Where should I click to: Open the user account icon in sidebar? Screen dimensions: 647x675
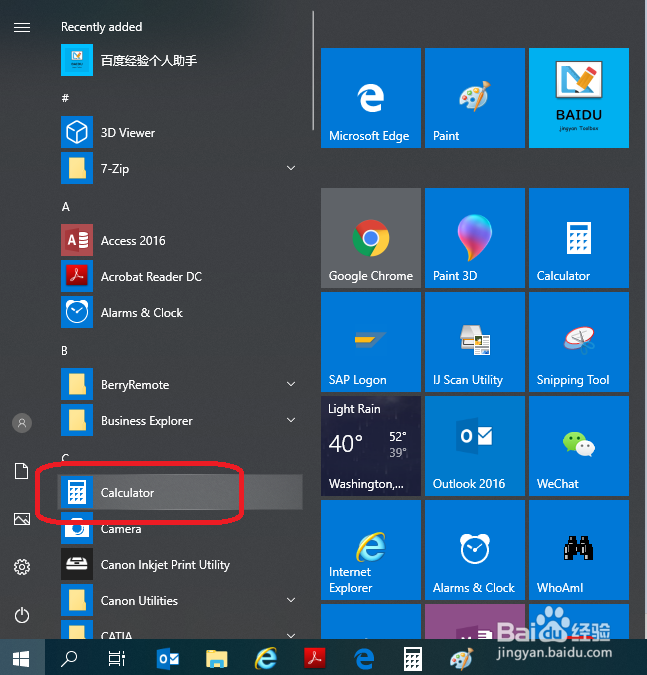22,423
